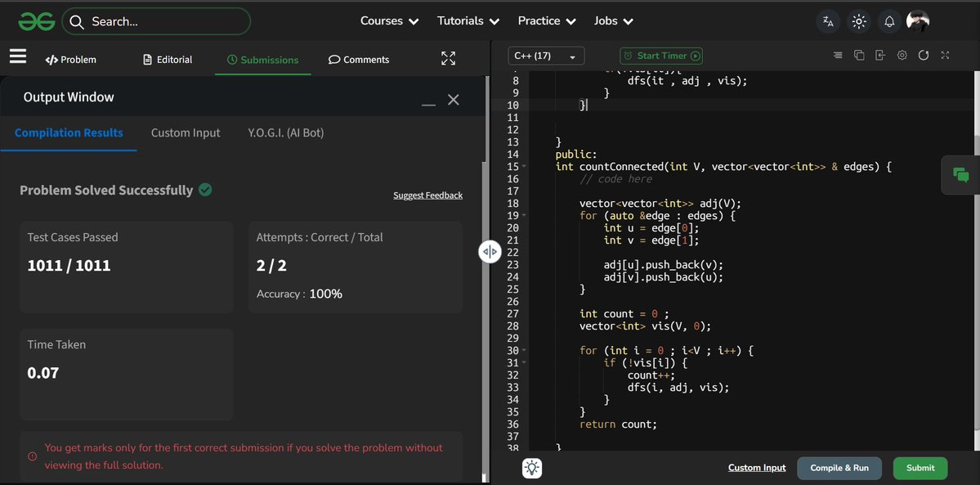Viewport: 980px width, 485px height.
Task: Click the GeeksforGeeks logo
Action: (36, 21)
